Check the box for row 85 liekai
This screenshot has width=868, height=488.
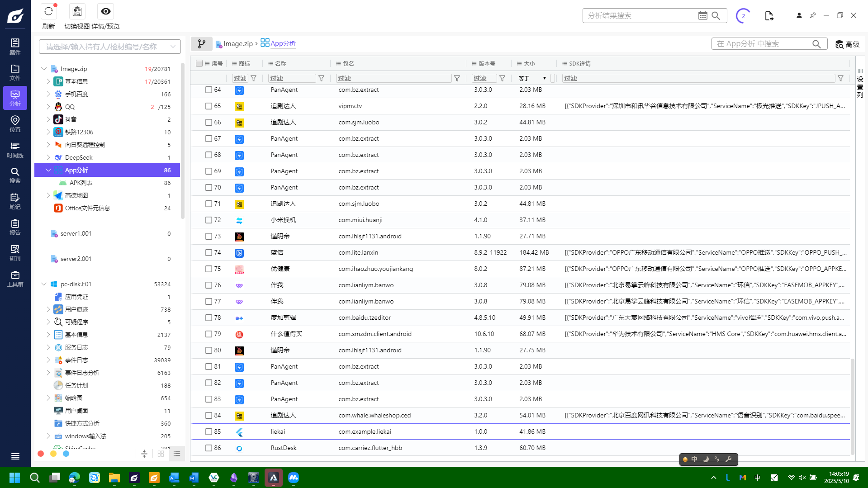(209, 431)
